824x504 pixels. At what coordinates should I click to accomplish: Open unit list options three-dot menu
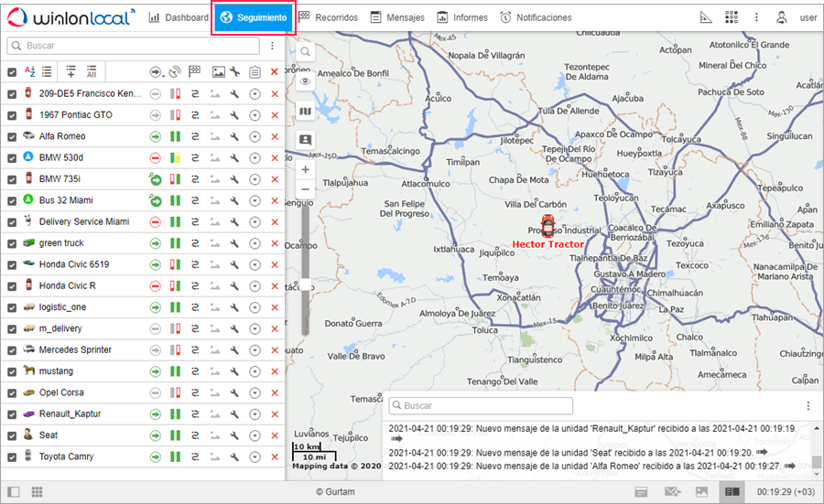pos(272,46)
